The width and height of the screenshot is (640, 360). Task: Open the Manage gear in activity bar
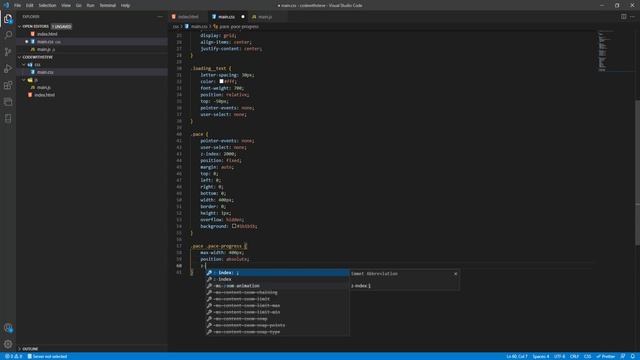[x=8, y=344]
